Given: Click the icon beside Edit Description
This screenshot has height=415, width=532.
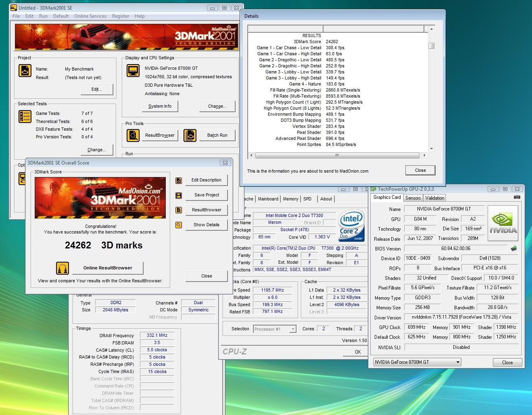Looking at the screenshot, I should click(179, 180).
